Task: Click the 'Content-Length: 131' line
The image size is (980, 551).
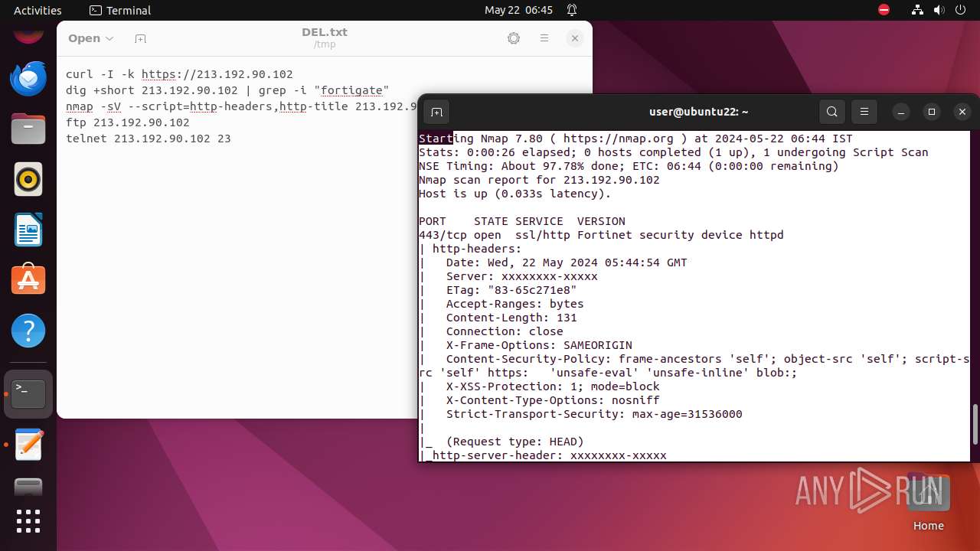Action: point(511,318)
